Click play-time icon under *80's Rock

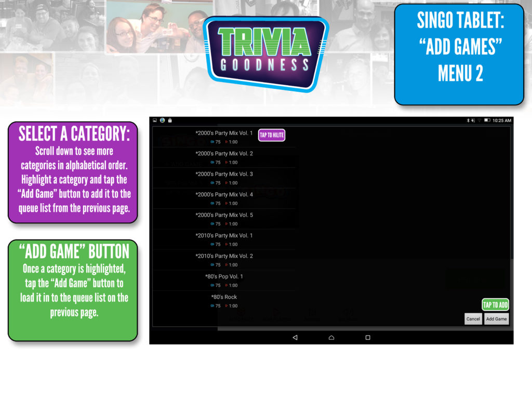227,306
